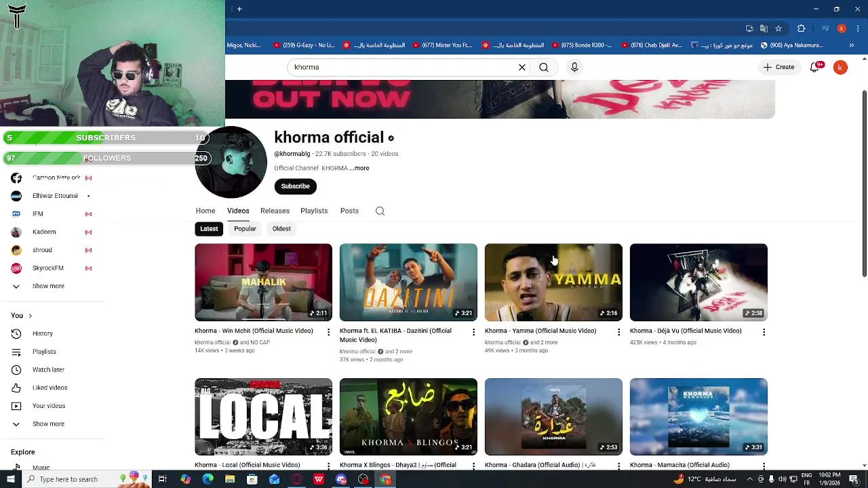The height and width of the screenshot is (488, 868).
Task: Click the Create button
Action: (778, 67)
